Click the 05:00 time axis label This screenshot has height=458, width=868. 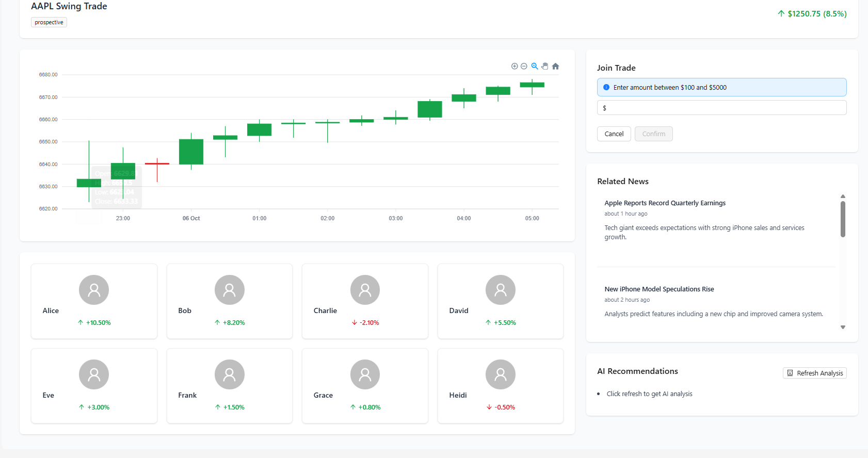pos(532,218)
